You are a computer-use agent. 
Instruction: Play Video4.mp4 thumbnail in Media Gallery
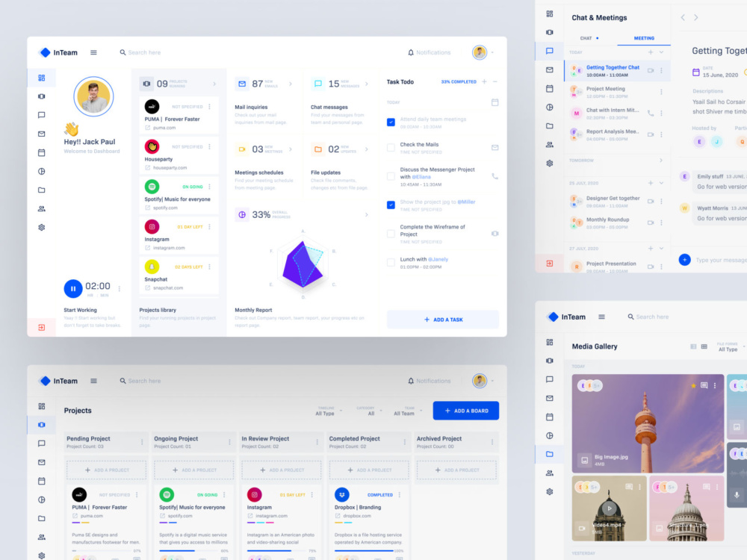point(610,508)
